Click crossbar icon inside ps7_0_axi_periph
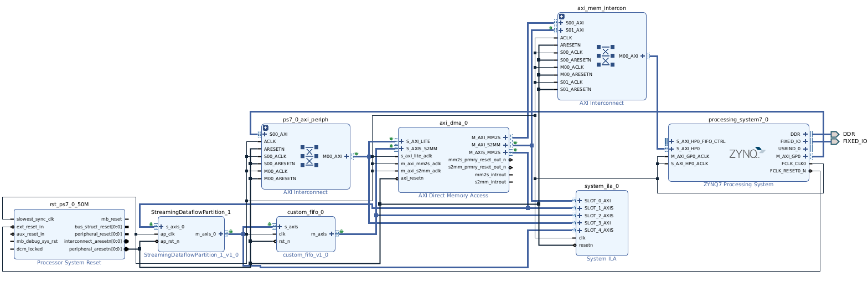This screenshot has height=281, width=868. [309, 156]
